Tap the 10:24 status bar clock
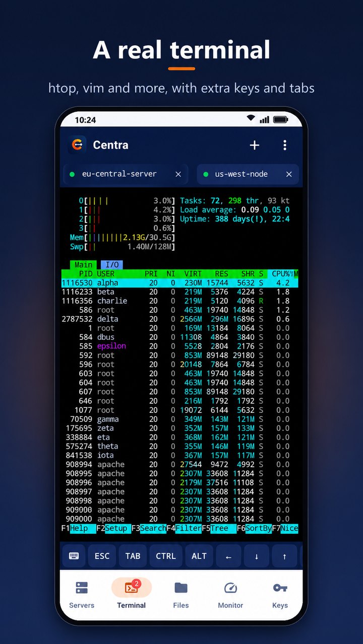 85,120
